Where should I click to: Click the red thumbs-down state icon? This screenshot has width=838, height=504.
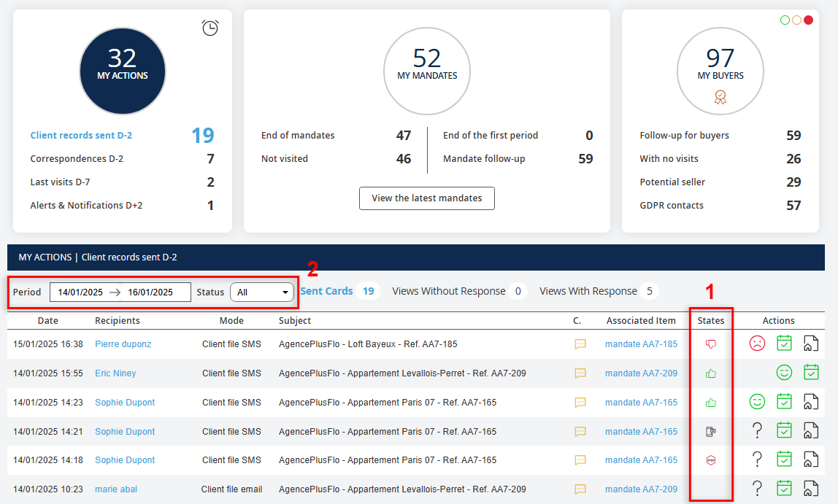711,344
